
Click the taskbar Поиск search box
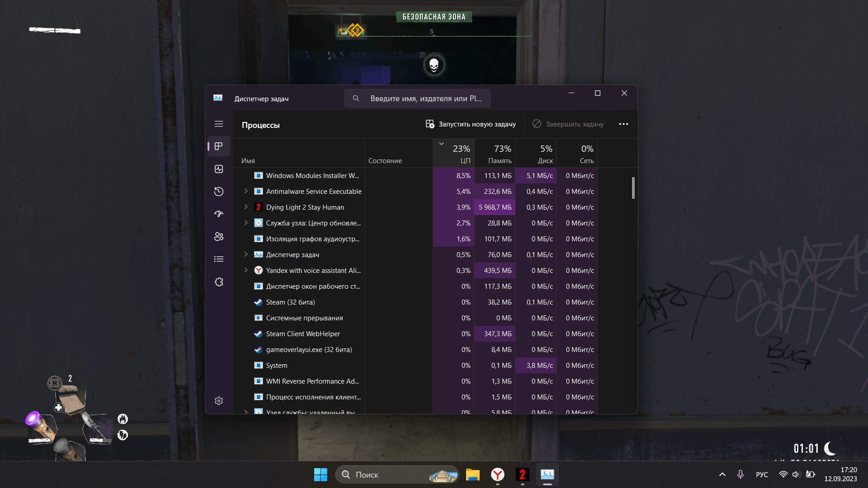click(397, 475)
